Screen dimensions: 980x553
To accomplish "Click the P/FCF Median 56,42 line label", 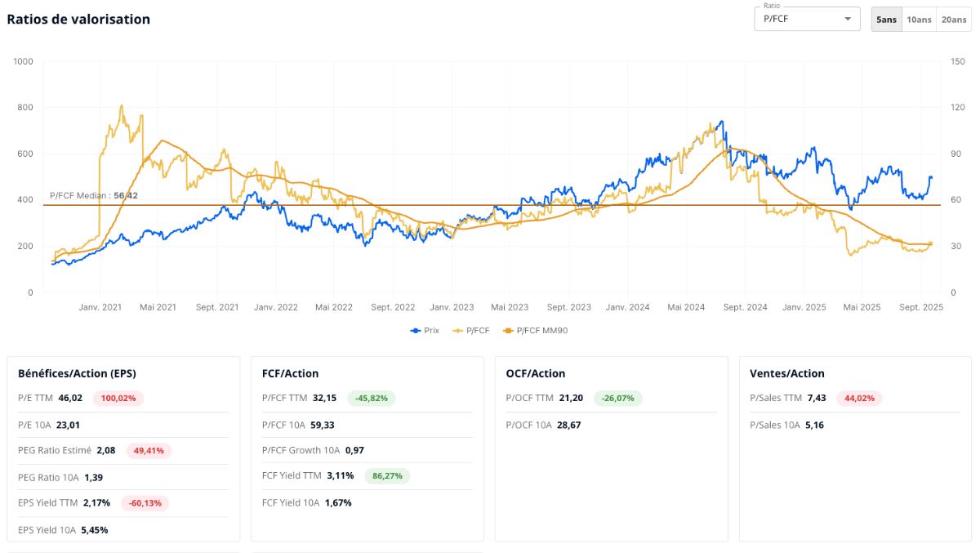I will coord(94,196).
